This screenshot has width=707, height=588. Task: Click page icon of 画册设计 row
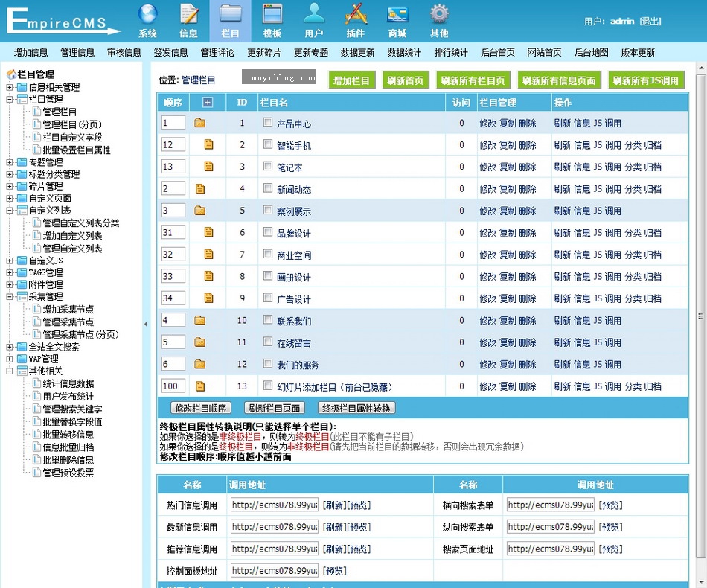pos(208,276)
